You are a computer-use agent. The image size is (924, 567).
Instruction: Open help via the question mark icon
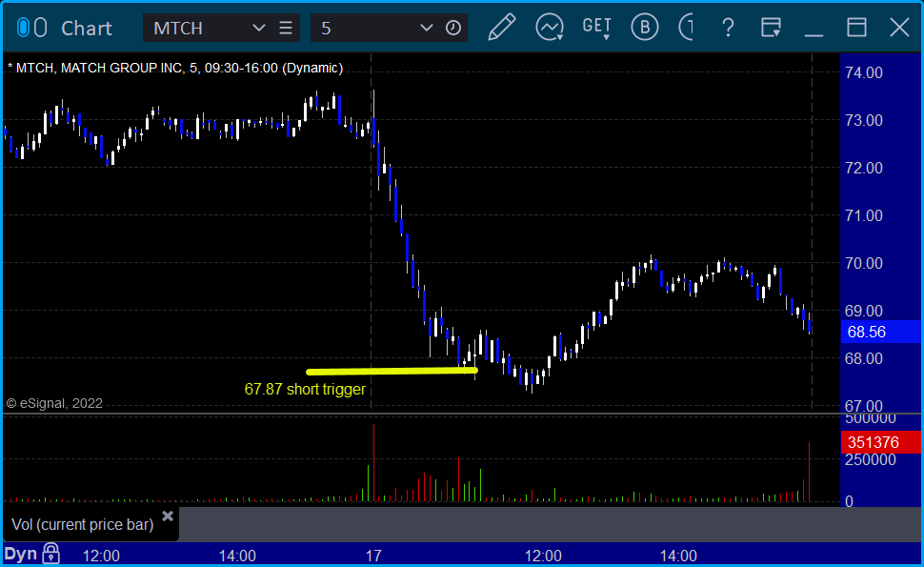pos(729,28)
